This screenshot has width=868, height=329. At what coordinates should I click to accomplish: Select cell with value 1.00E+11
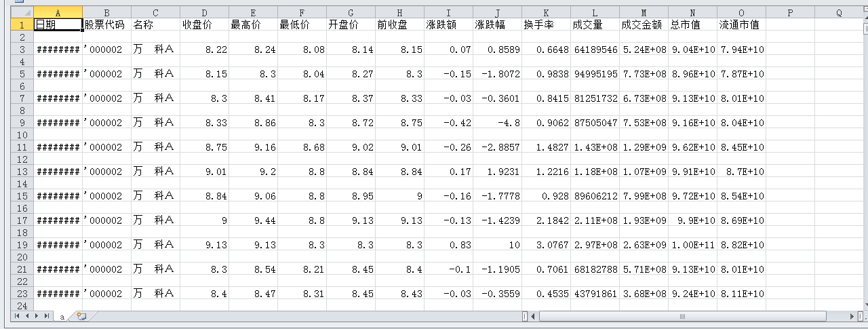point(692,245)
